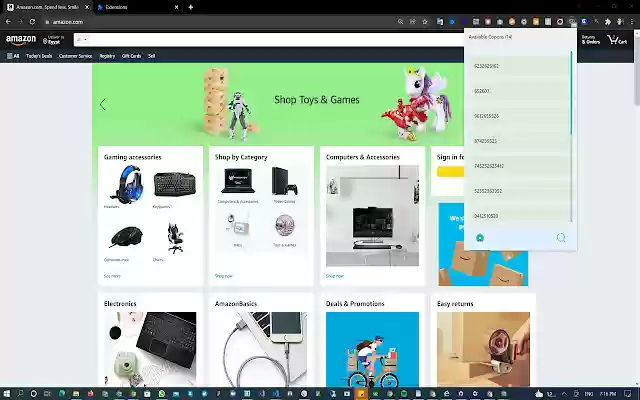This screenshot has width=640, height=400.
Task: Open the zoom magnifier in the address bar
Action: (400, 22)
